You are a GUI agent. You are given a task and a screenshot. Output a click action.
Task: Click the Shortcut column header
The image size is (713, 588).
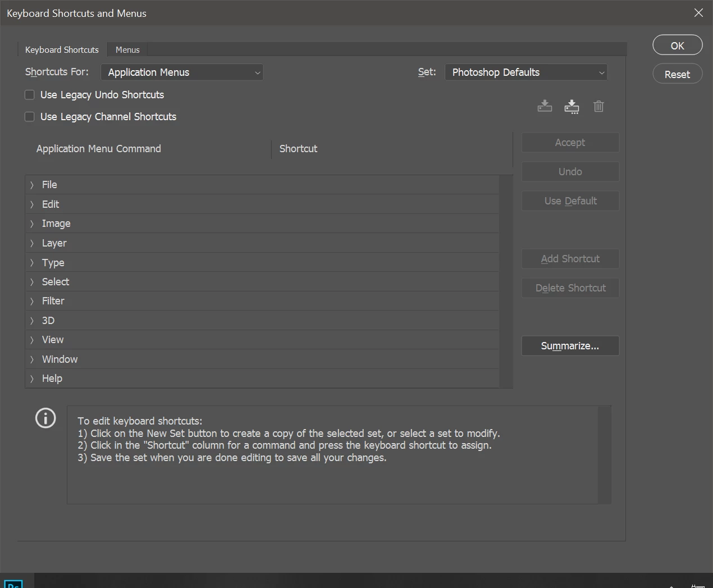(x=299, y=149)
